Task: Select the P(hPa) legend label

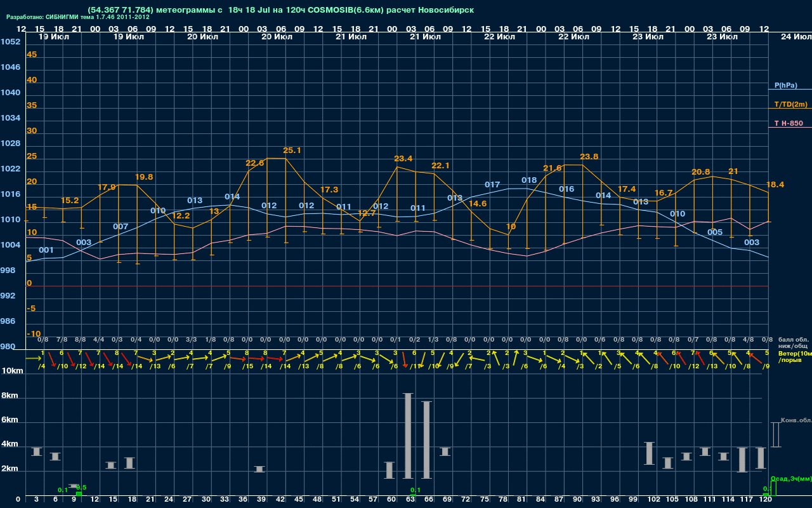Action: point(785,85)
